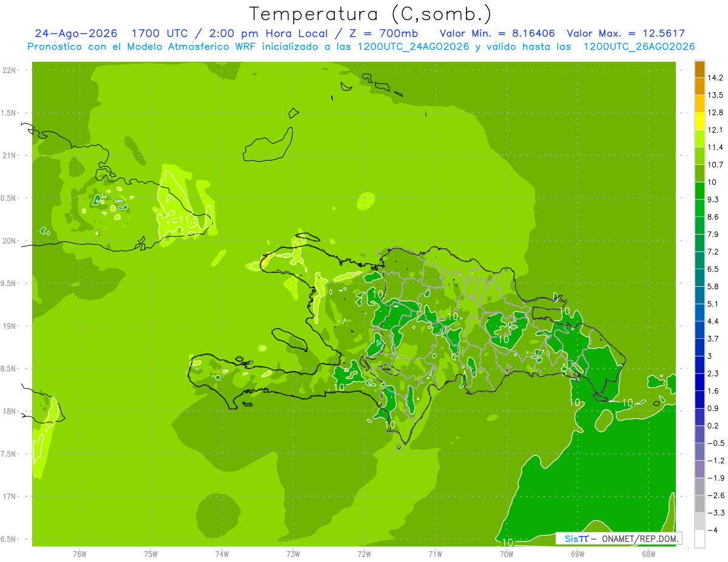
Task: Click the '2.3' legend value
Action: pyautogui.click(x=713, y=373)
